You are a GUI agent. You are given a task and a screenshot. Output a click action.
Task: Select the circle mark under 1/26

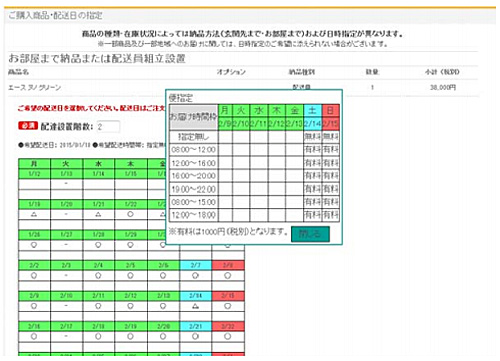[34, 245]
